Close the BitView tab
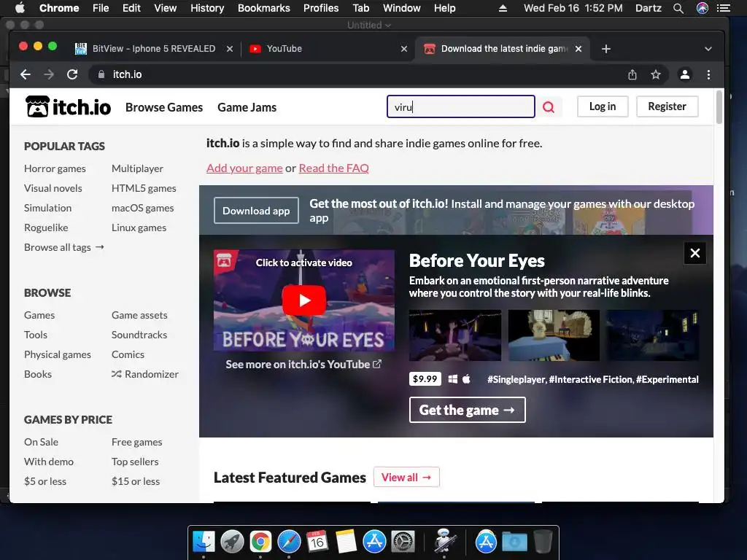 click(x=230, y=49)
